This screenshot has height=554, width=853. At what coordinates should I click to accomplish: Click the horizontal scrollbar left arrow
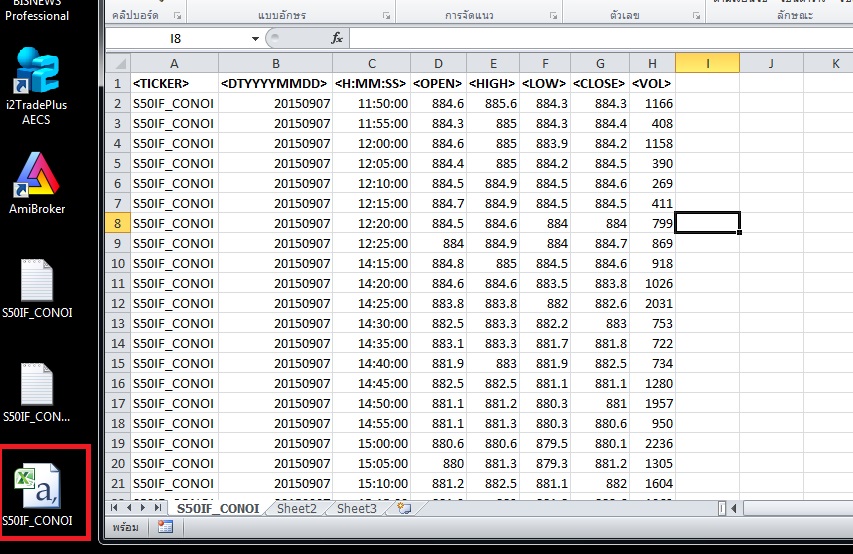(734, 508)
